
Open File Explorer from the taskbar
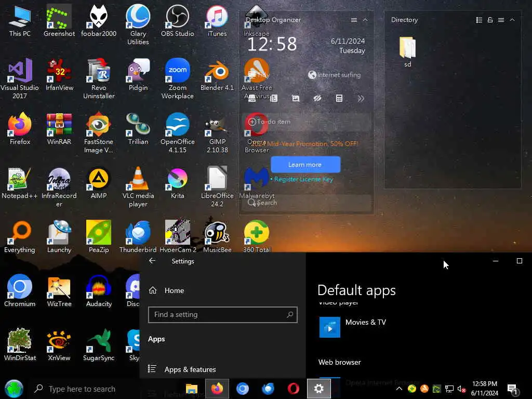(191, 389)
